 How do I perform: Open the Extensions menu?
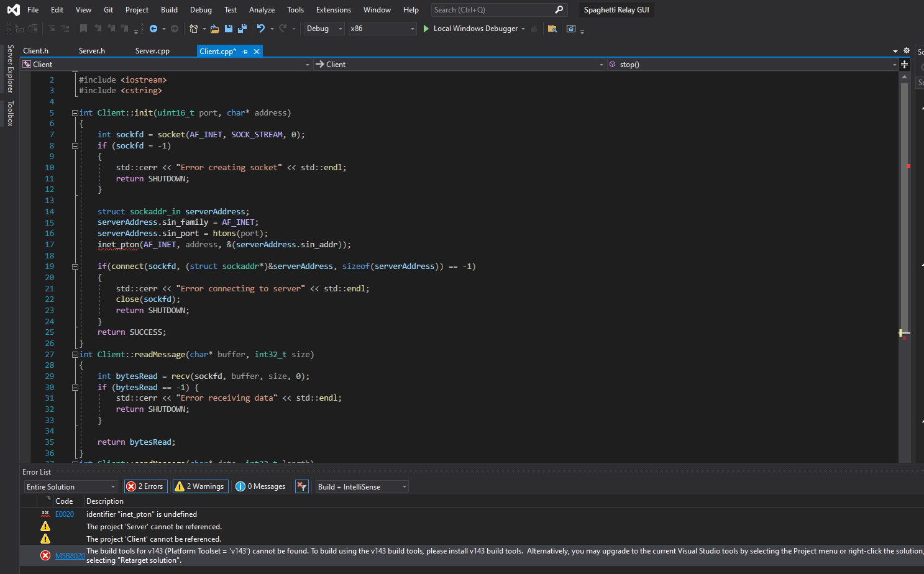click(334, 9)
